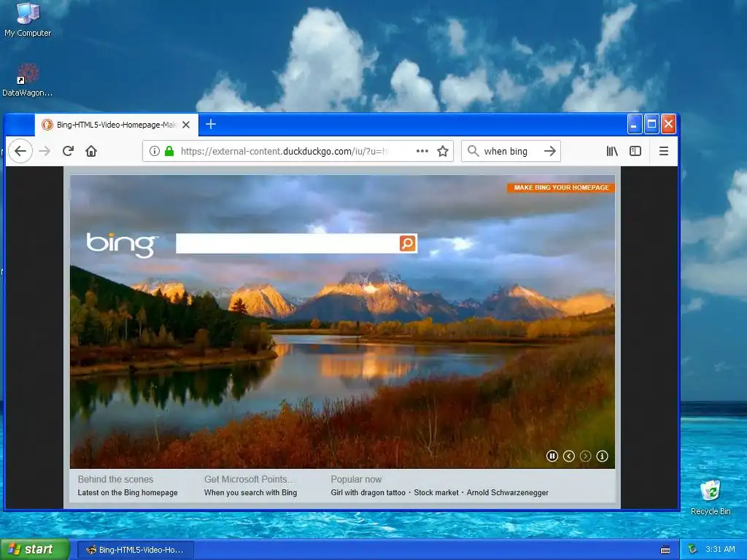Click the Bing search box in image
The width and height of the screenshot is (747, 560).
(x=287, y=244)
